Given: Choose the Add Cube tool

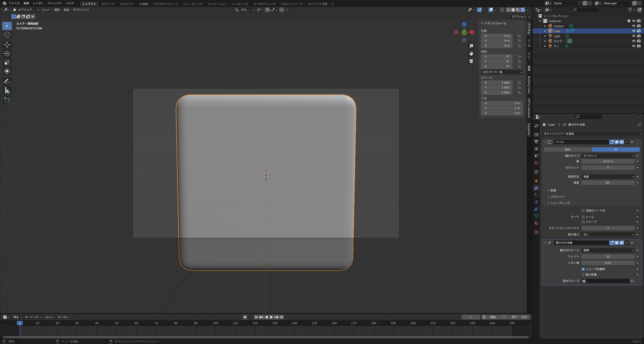Looking at the screenshot, I should 7,100.
